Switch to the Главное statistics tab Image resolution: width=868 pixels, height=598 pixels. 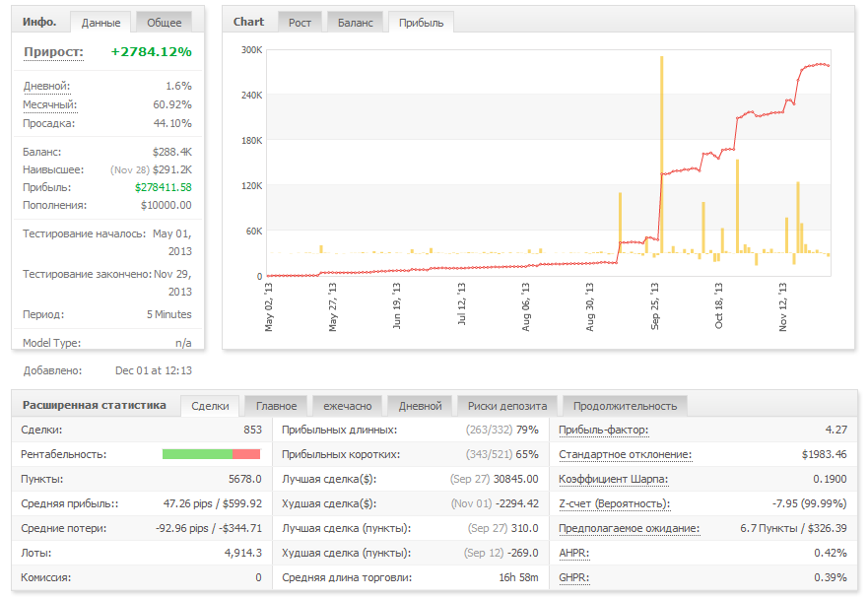(x=276, y=406)
